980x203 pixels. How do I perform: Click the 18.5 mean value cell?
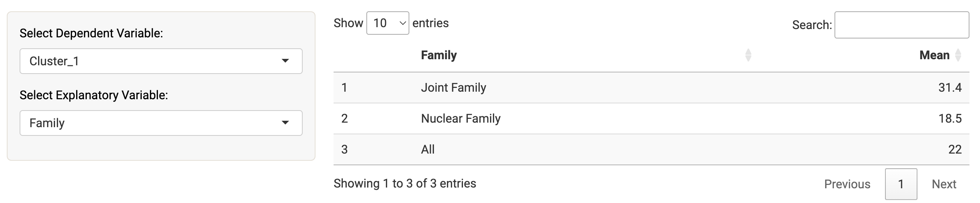pyautogui.click(x=950, y=118)
